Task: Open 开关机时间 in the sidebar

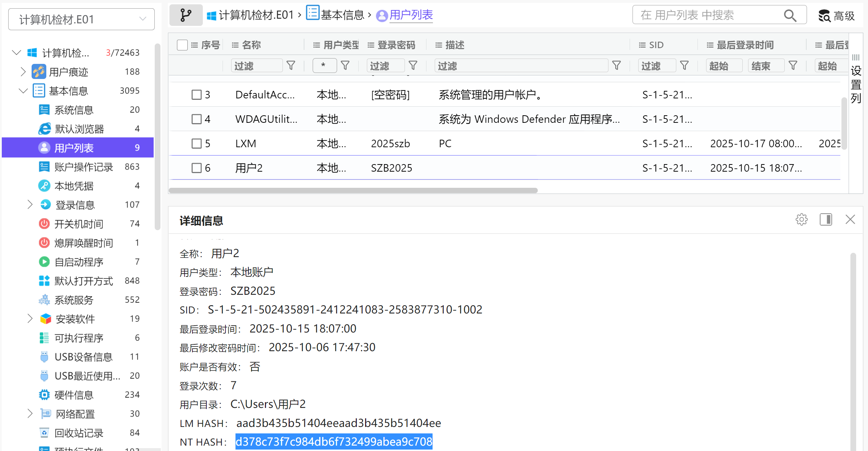Action: coord(79,224)
